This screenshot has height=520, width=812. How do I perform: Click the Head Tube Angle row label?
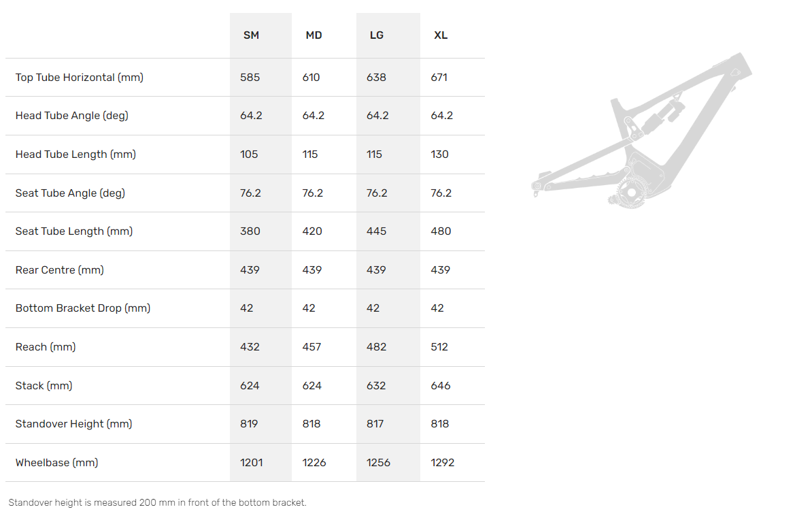[x=72, y=116]
